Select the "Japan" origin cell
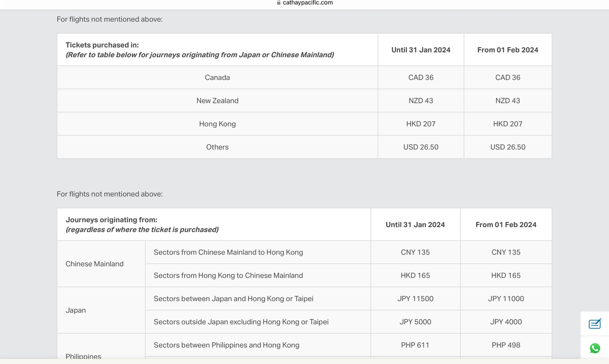This screenshot has width=609, height=364. click(x=76, y=310)
